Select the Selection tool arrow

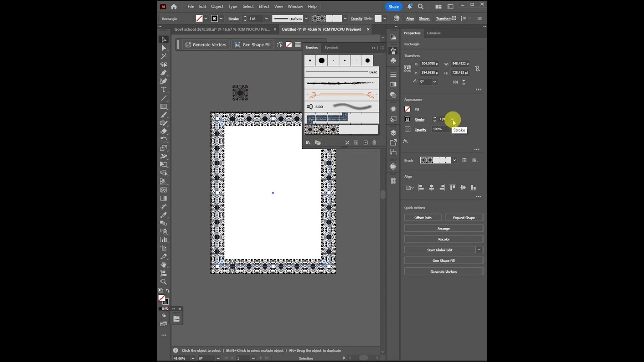coord(164,40)
